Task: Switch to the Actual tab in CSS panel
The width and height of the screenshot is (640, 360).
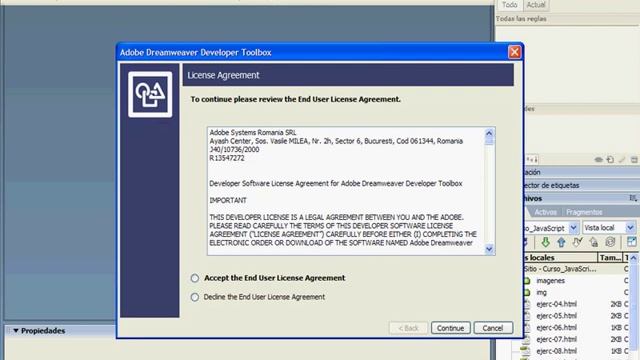Action: [536, 5]
